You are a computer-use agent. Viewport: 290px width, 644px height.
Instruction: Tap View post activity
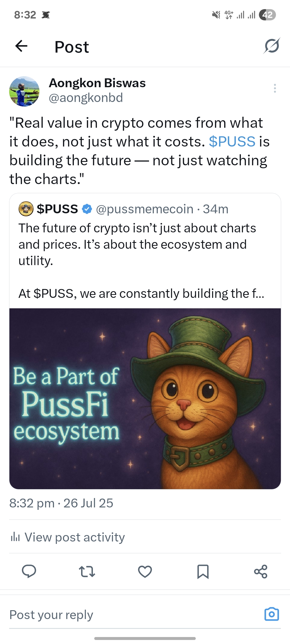(75, 537)
